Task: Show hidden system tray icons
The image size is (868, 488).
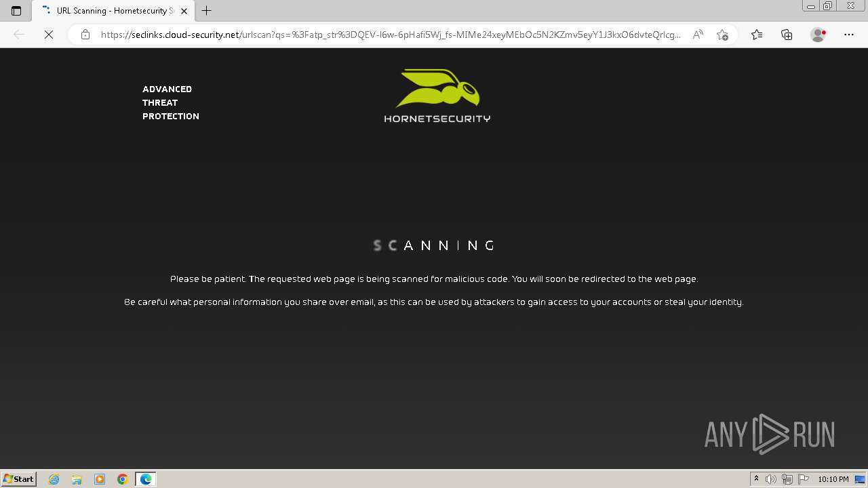Action: click(x=757, y=479)
